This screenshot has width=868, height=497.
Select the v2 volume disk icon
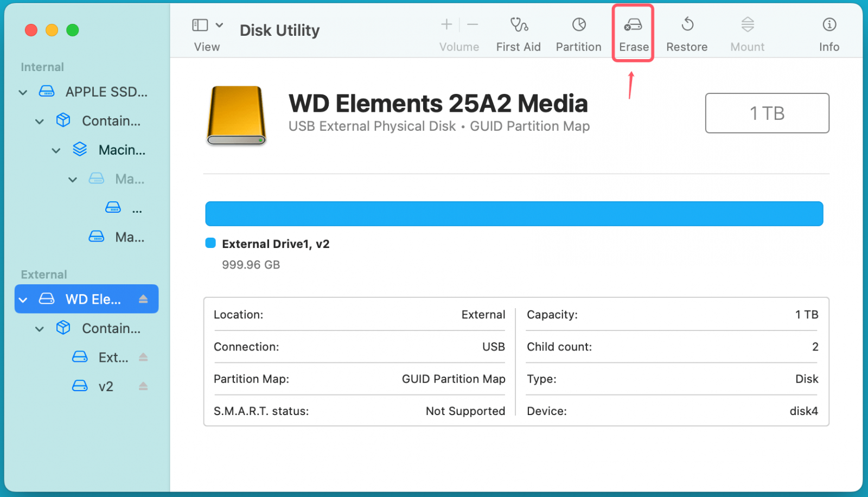coord(80,386)
